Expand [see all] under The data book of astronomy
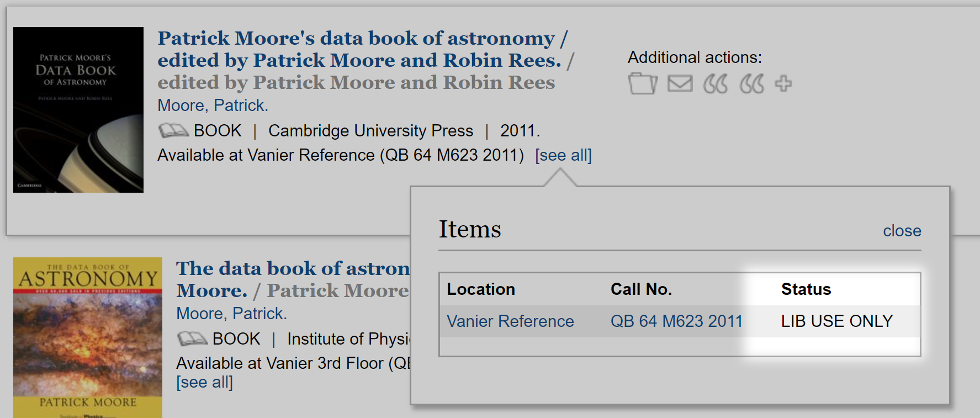 205,382
